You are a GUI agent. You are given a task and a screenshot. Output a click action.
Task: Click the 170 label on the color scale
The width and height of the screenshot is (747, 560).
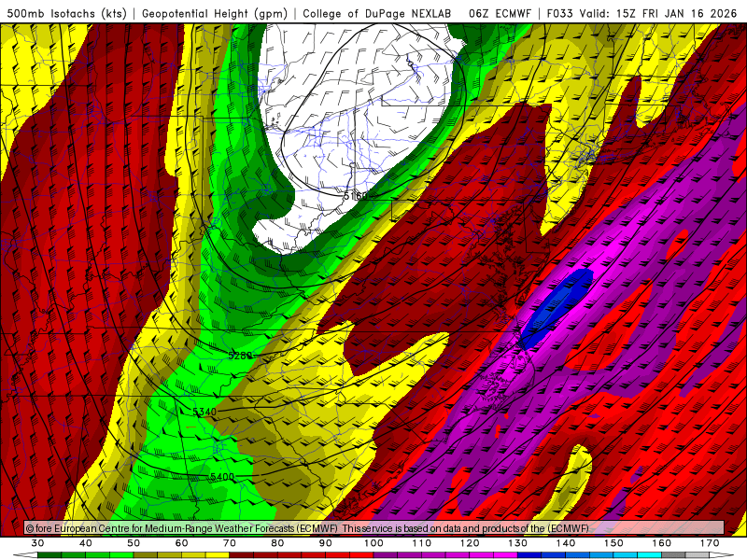click(x=710, y=543)
